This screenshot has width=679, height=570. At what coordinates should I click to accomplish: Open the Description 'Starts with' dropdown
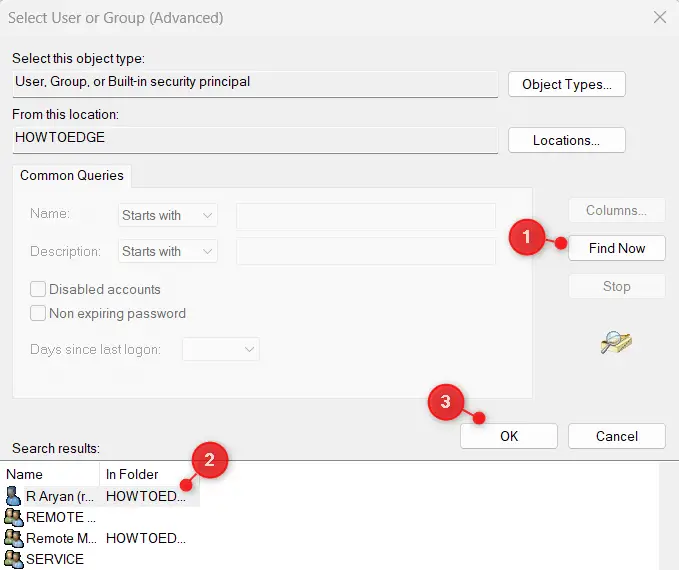168,251
